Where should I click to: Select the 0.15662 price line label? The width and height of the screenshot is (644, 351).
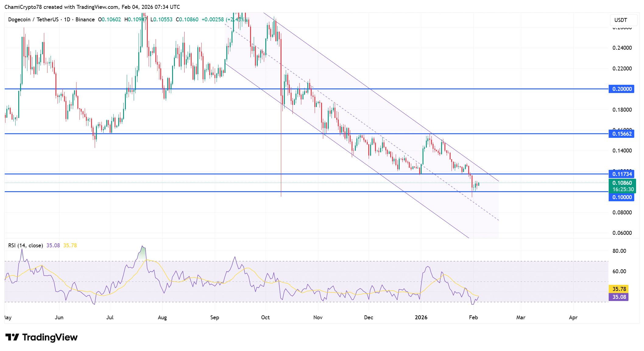[621, 134]
